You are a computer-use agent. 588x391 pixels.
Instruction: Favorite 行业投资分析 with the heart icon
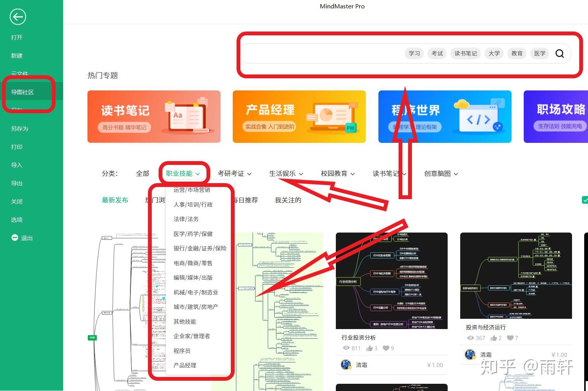(386, 348)
